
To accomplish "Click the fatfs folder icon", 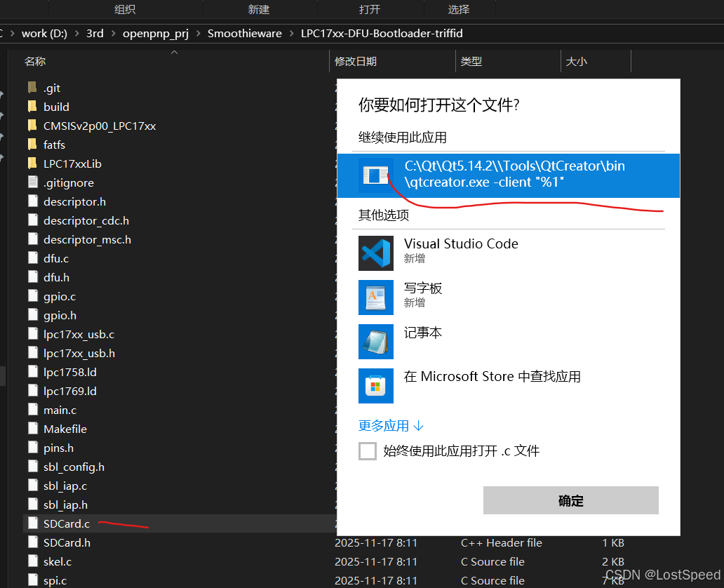I will 32,144.
